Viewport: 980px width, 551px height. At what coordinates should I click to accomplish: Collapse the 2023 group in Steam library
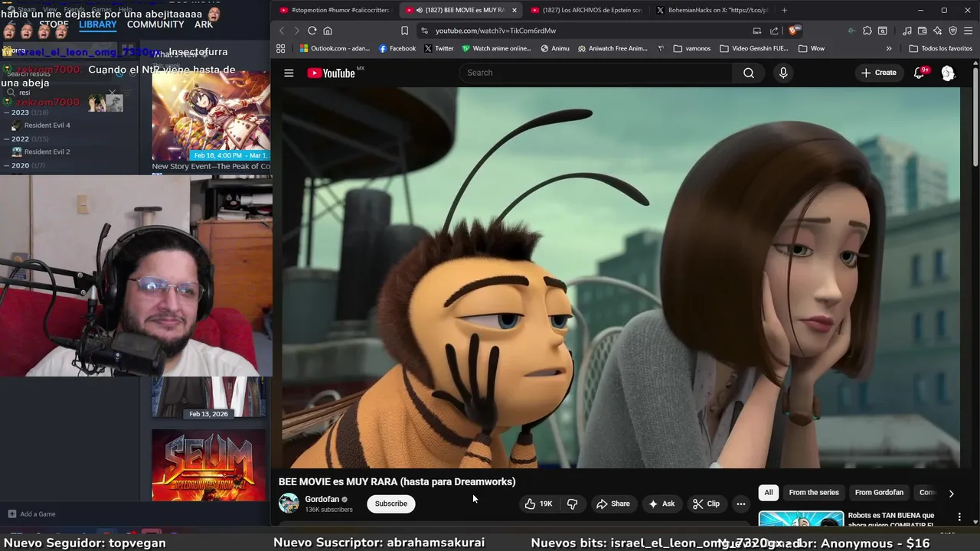click(7, 112)
